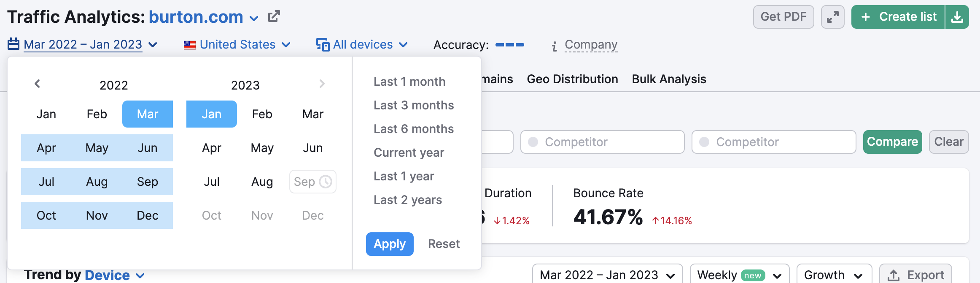Select Jul 2022 in calendar

[46, 182]
